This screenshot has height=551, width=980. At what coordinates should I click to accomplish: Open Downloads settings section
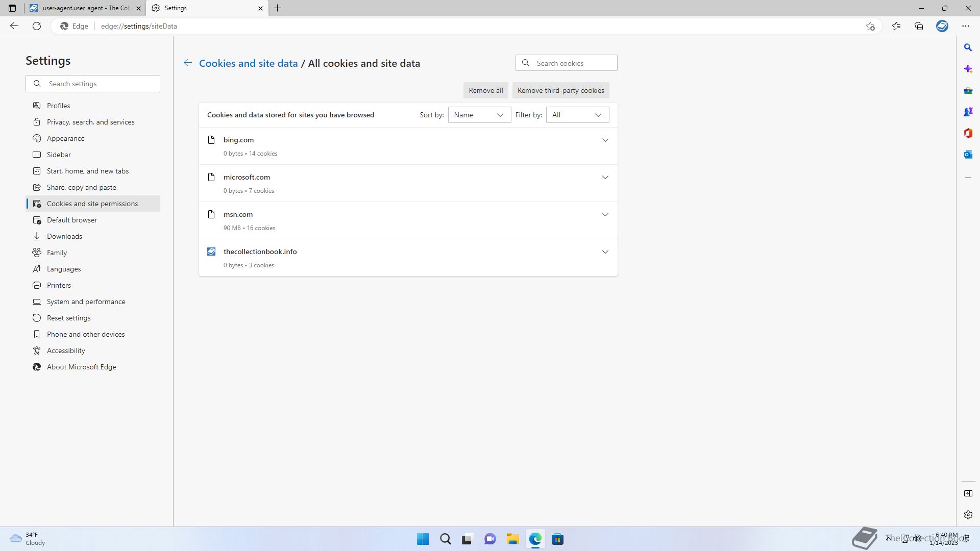[x=93, y=236]
